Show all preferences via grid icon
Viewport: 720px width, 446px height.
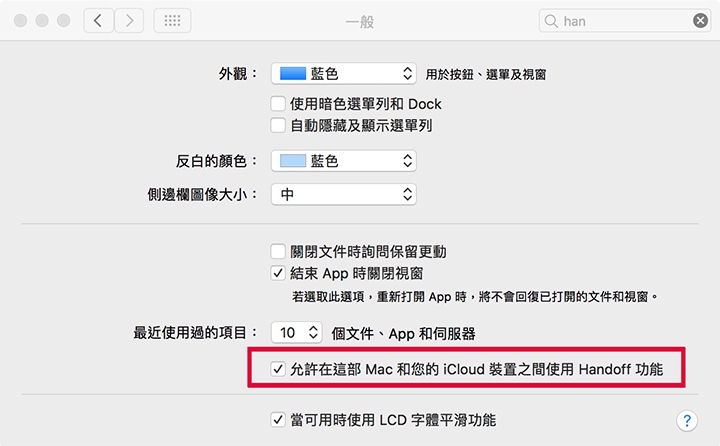[x=172, y=21]
